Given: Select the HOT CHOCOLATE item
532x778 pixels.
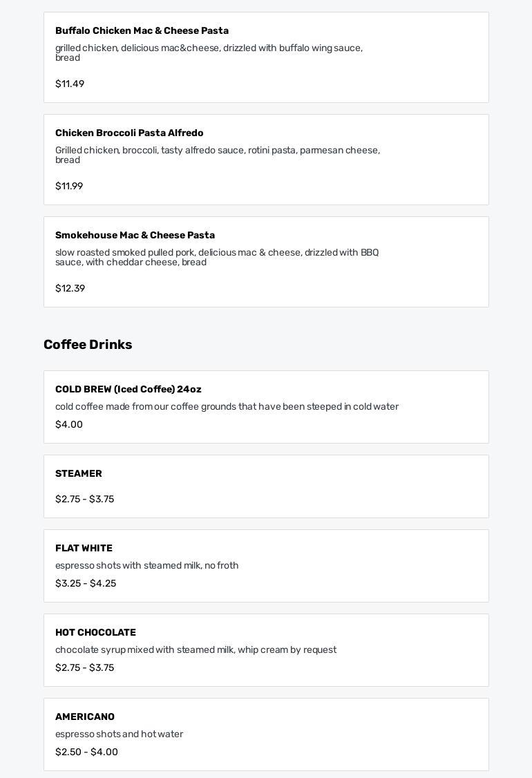Looking at the screenshot, I should [x=266, y=650].
